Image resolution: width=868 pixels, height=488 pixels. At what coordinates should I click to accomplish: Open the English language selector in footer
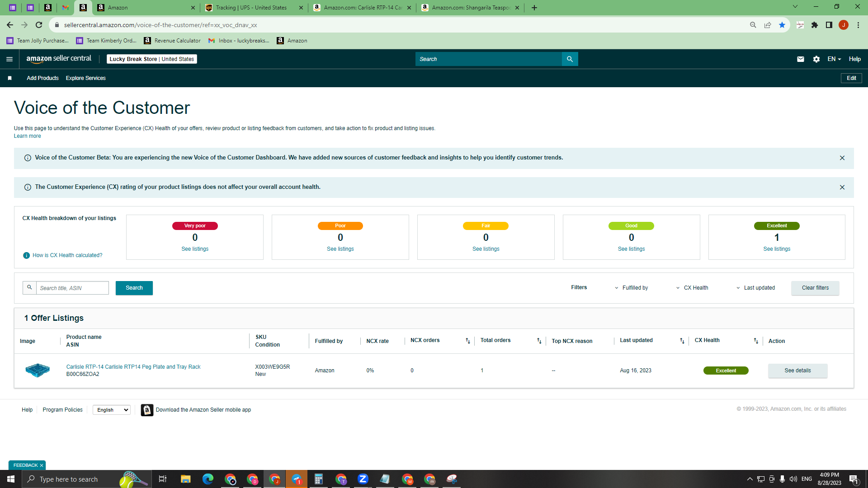[111, 410]
